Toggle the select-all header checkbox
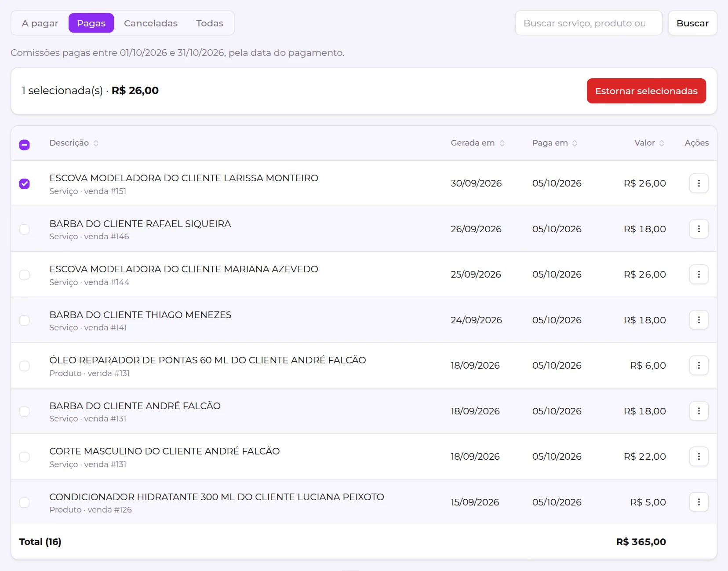Image resolution: width=728 pixels, height=571 pixels. 25,145
